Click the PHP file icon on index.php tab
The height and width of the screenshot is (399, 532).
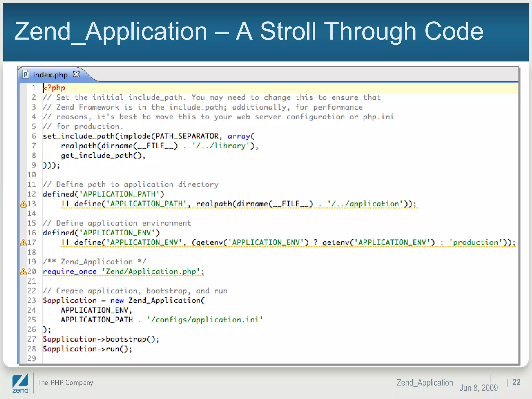[26, 75]
